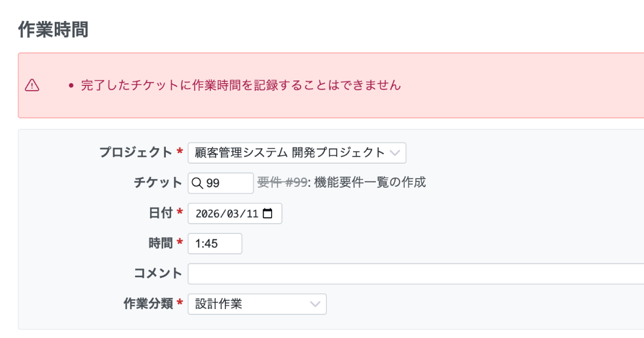
Task: Click the 作業分類 field label
Action: coord(148,304)
